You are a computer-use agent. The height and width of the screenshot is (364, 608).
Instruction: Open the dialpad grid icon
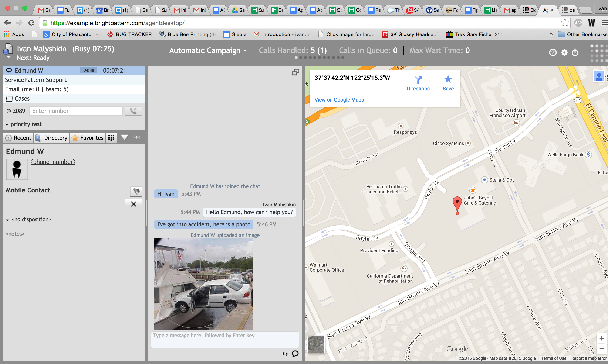(111, 138)
